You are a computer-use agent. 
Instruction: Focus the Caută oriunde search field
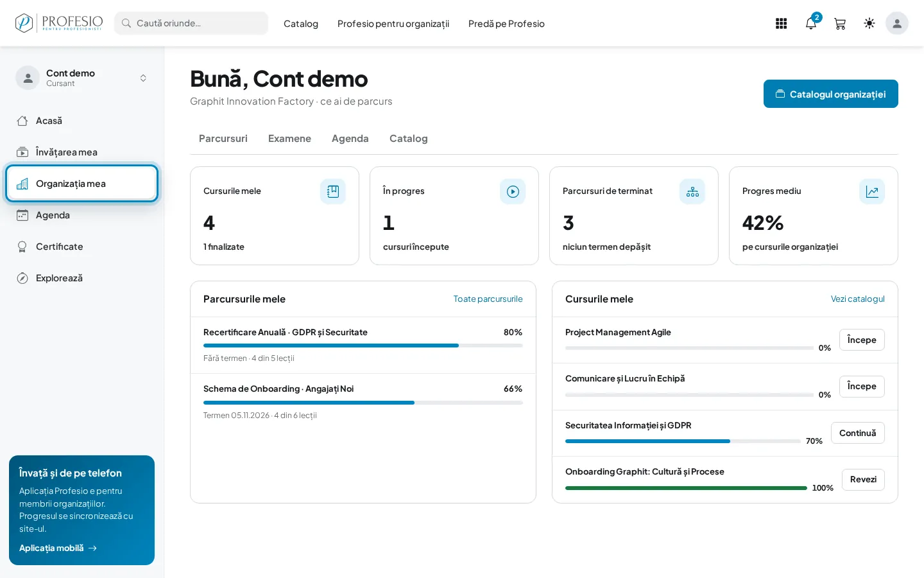(x=191, y=23)
